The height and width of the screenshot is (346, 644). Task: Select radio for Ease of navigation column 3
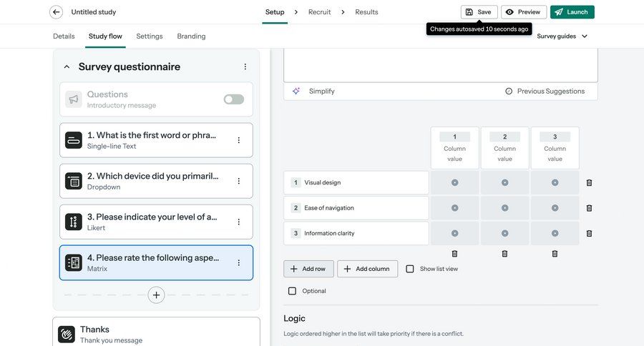555,208
